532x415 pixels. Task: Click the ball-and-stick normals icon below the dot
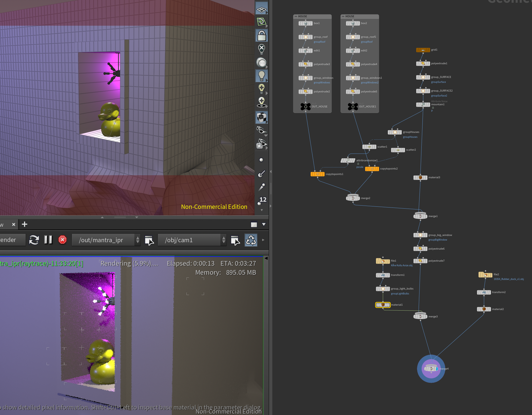coord(261,173)
